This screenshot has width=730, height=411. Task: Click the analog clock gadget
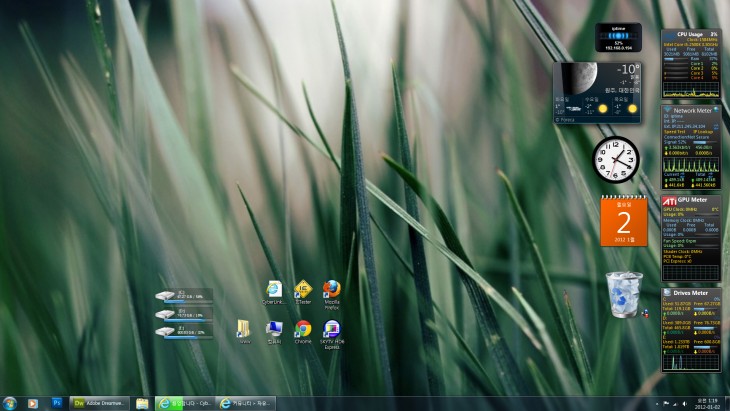click(x=615, y=159)
